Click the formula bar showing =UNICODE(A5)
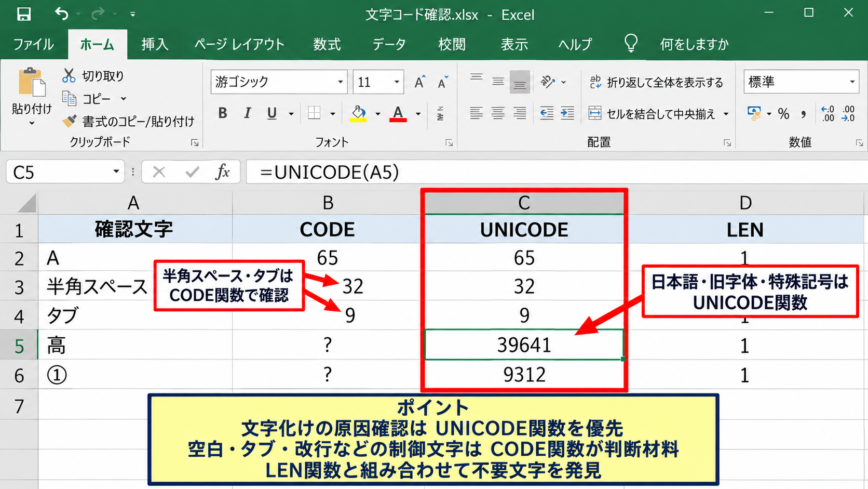Viewport: 868px width, 489px height. pyautogui.click(x=557, y=172)
